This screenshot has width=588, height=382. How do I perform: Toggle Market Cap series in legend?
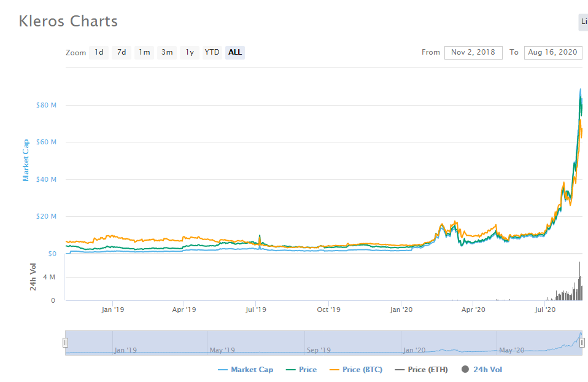[246, 370]
